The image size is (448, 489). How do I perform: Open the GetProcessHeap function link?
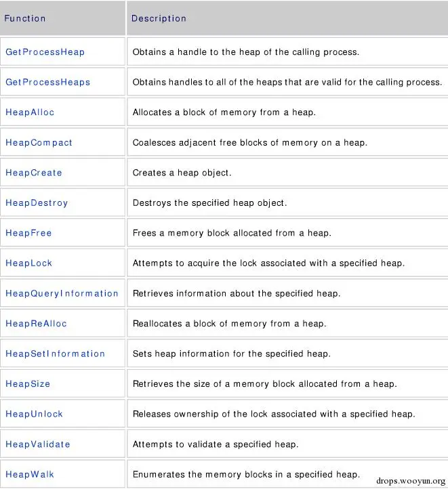pos(45,52)
